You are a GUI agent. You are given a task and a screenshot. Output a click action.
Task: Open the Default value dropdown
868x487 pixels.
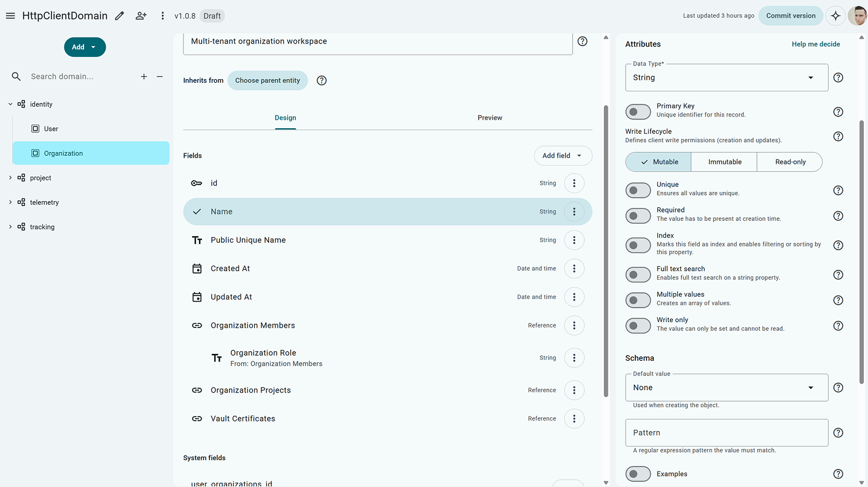726,388
